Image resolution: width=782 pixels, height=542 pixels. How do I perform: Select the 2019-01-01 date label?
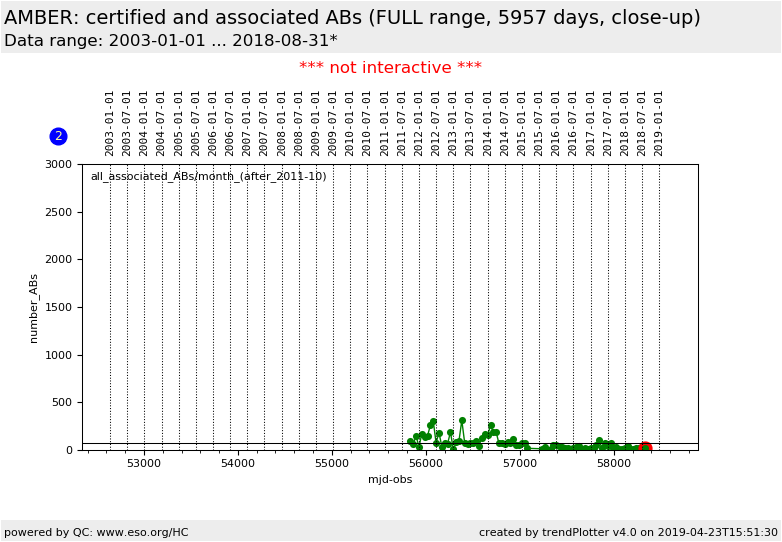pyautogui.click(x=659, y=122)
